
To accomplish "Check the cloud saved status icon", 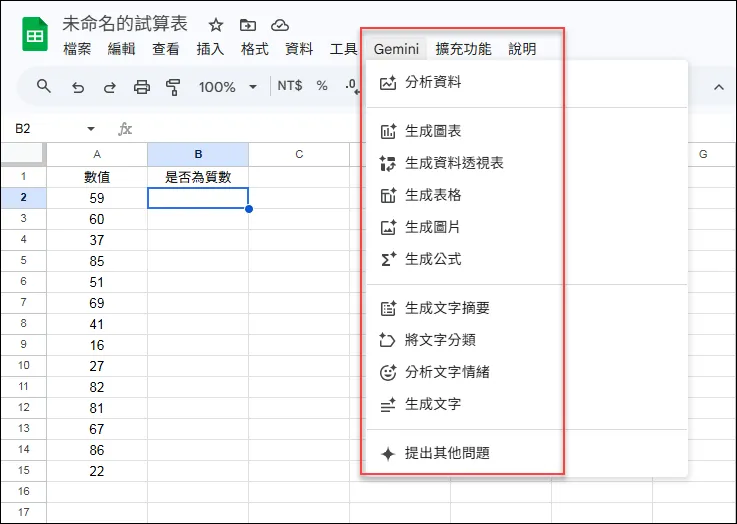I will tap(280, 25).
